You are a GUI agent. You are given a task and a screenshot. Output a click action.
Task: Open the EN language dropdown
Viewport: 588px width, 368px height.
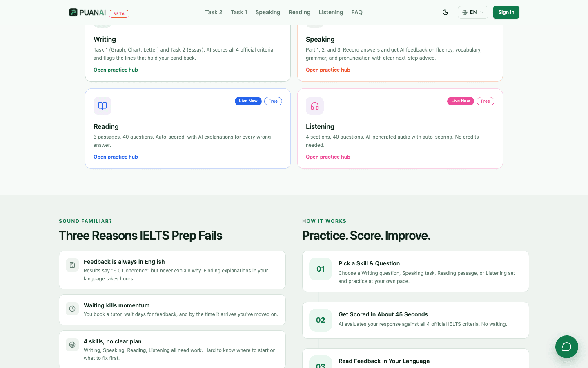473,12
